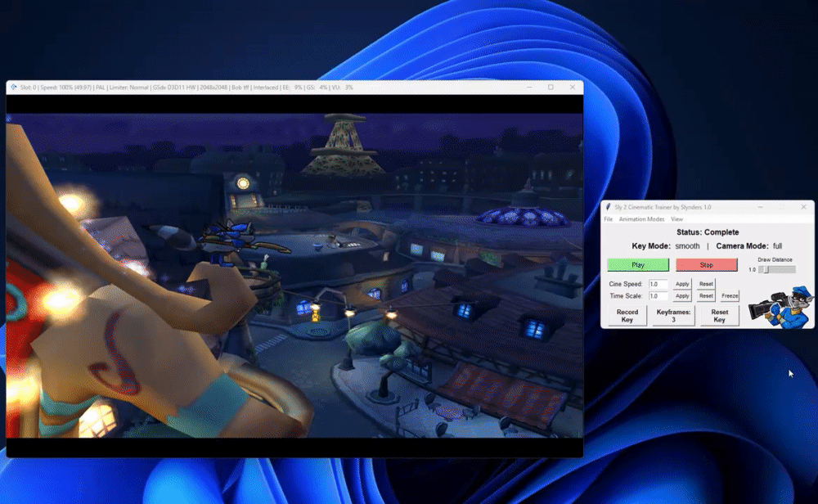The image size is (818, 504).
Task: Click the Sly 2 Cinematic Trainer title text
Action: [x=663, y=207]
